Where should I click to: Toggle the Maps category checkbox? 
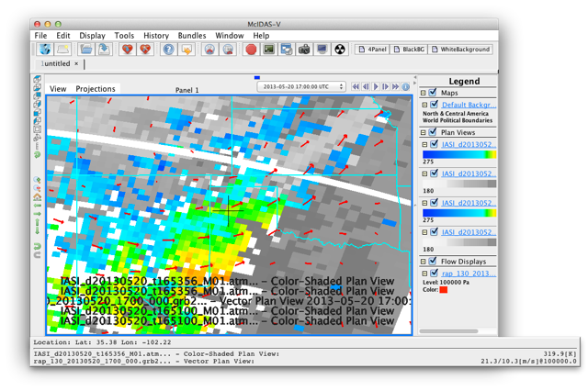click(434, 93)
